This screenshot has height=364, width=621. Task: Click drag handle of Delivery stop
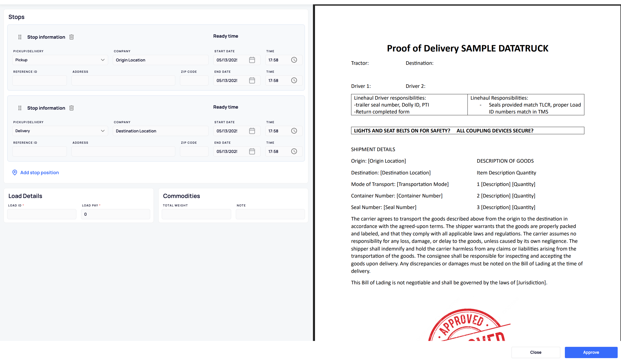click(20, 108)
